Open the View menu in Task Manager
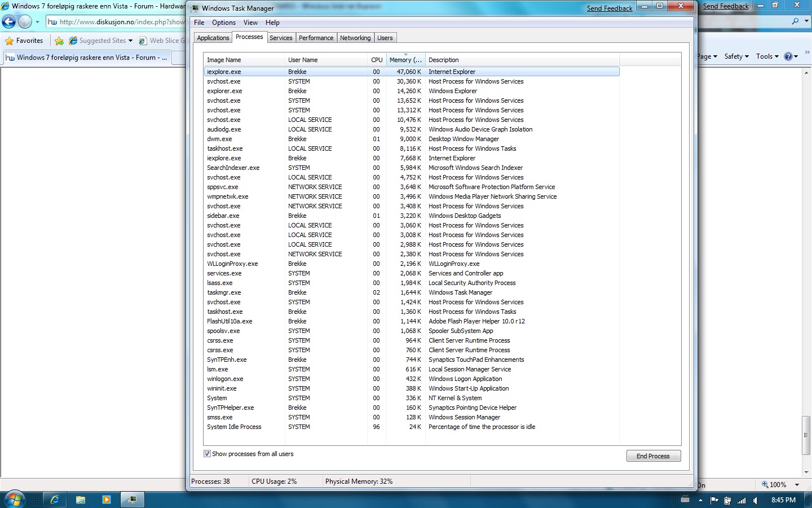 click(x=250, y=23)
